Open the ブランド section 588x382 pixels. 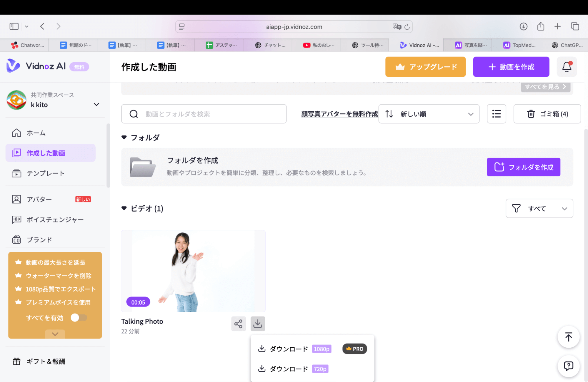pyautogui.click(x=39, y=239)
